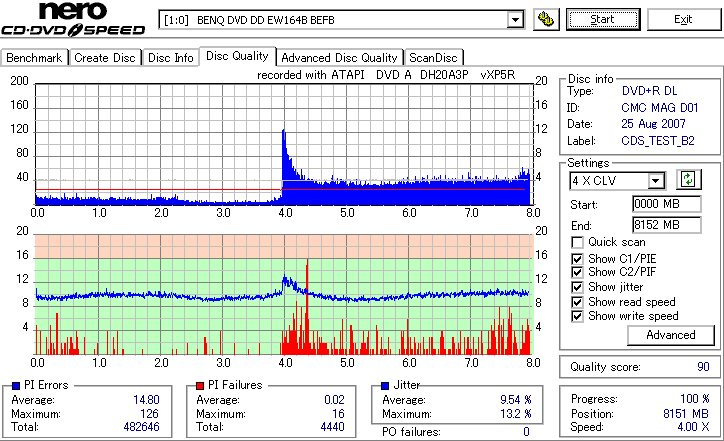Open the Create Disc tab

tap(105, 58)
